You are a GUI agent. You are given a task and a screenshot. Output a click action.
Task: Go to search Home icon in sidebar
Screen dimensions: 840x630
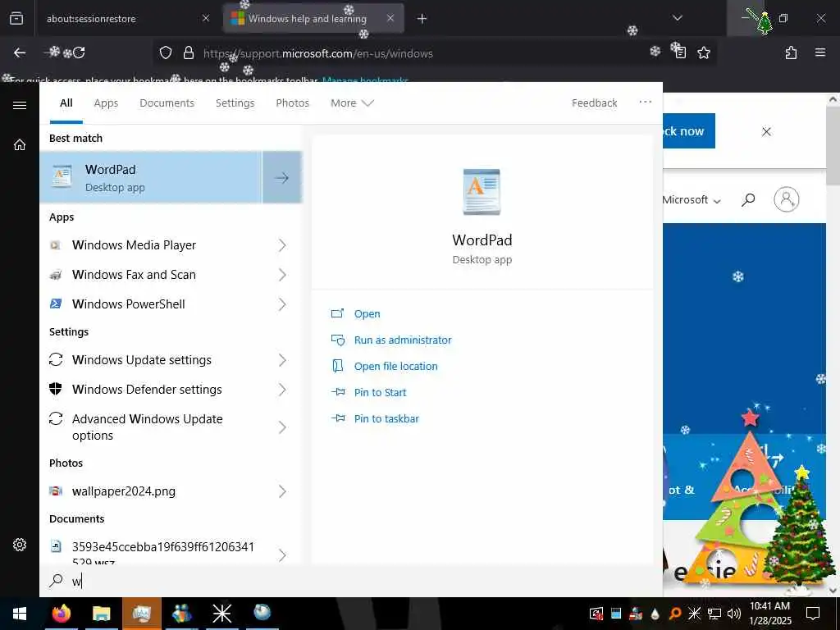coord(20,144)
